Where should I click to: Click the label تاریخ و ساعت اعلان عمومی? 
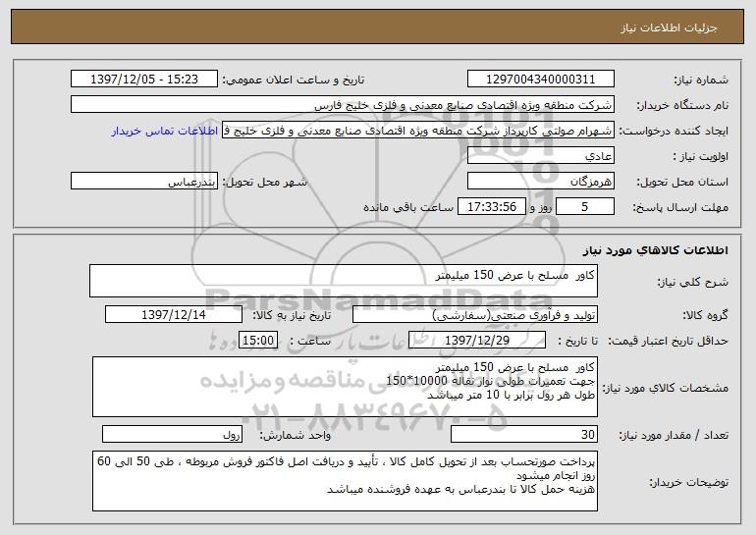294,80
